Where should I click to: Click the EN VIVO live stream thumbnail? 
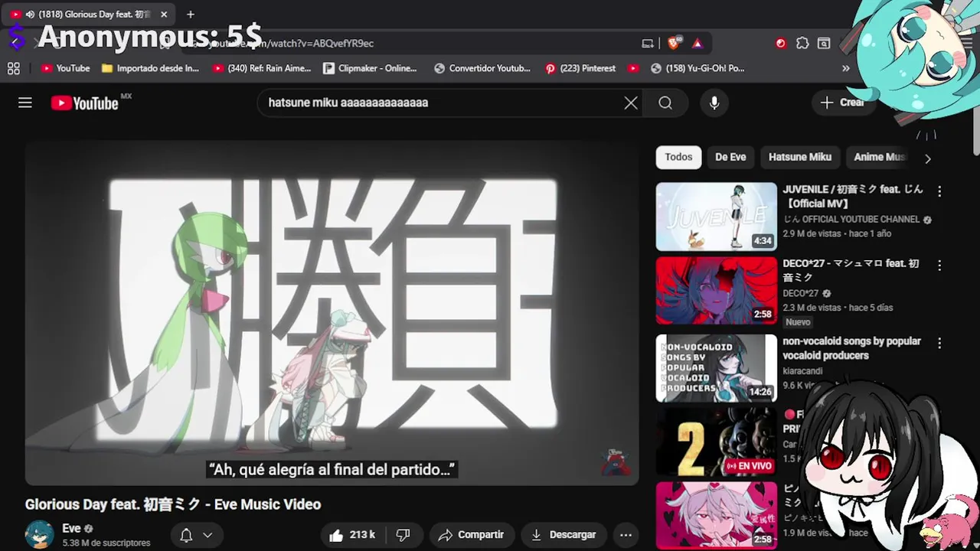[x=717, y=442]
